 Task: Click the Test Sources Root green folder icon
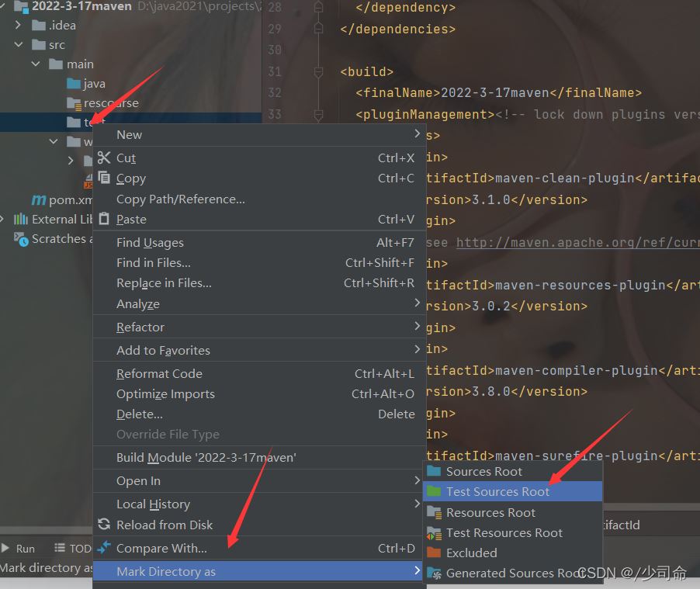(x=434, y=491)
